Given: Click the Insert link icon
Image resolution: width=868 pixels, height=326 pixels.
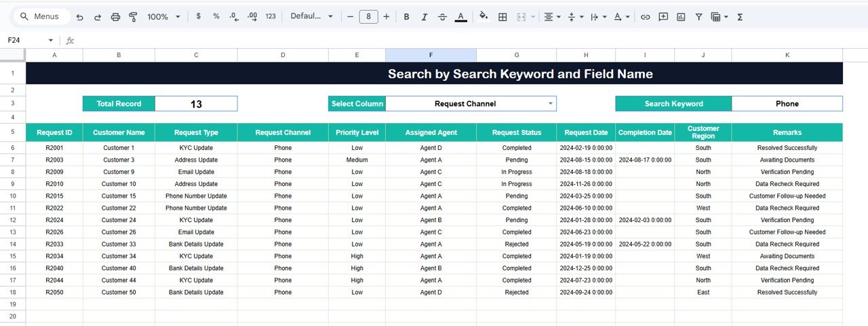Looking at the screenshot, I should tap(646, 17).
